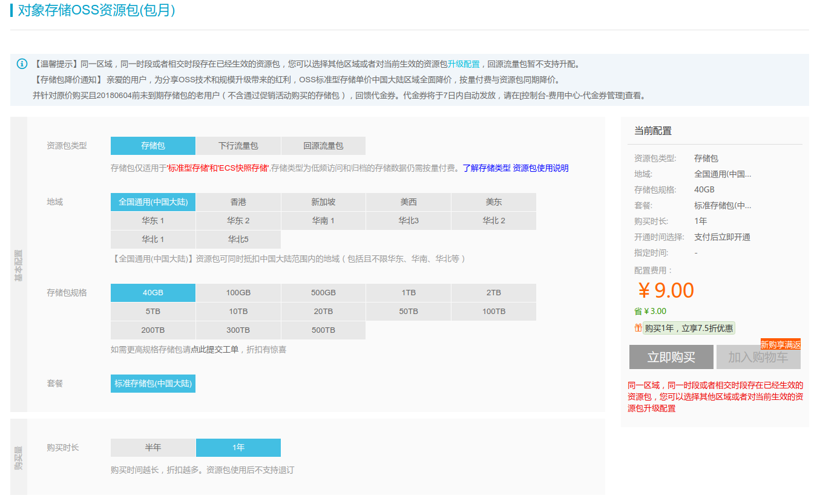Choose region 美东
This screenshot has width=817, height=504.
tap(494, 202)
